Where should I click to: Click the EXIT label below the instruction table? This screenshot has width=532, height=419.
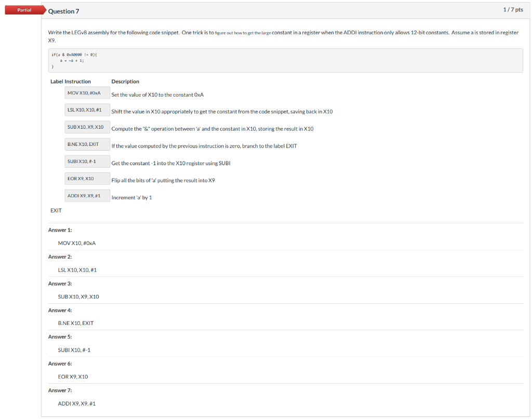coord(56,210)
